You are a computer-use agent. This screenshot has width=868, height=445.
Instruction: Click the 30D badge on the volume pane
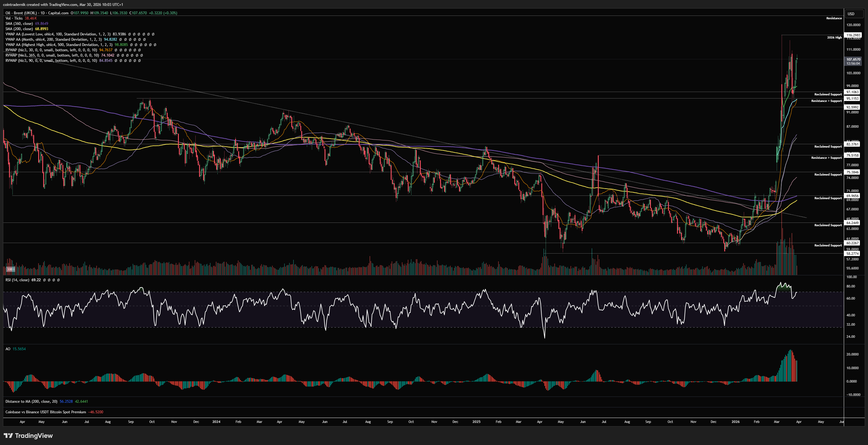pyautogui.click(x=11, y=269)
